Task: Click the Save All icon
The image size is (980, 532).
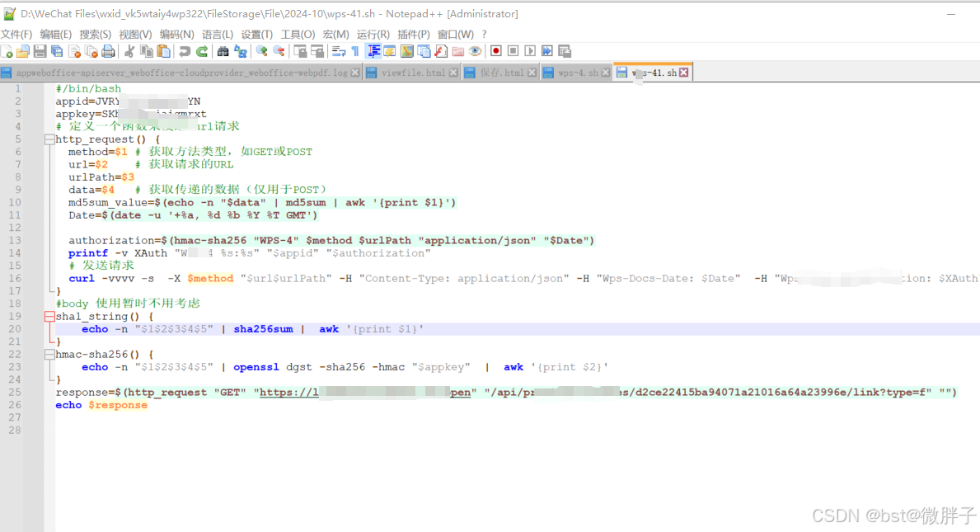Action: click(57, 51)
